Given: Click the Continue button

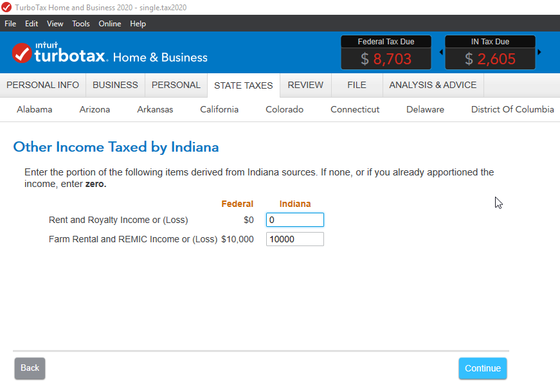Looking at the screenshot, I should 483,368.
